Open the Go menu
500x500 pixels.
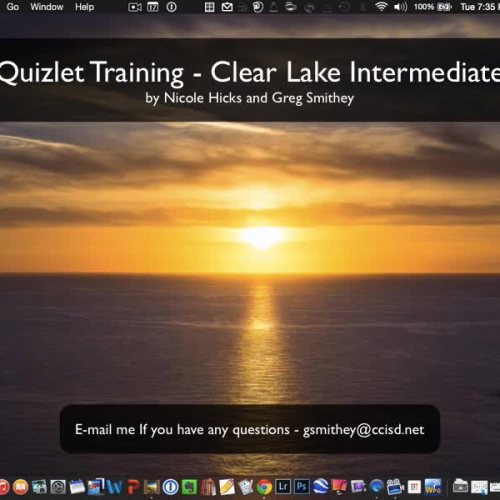point(13,7)
